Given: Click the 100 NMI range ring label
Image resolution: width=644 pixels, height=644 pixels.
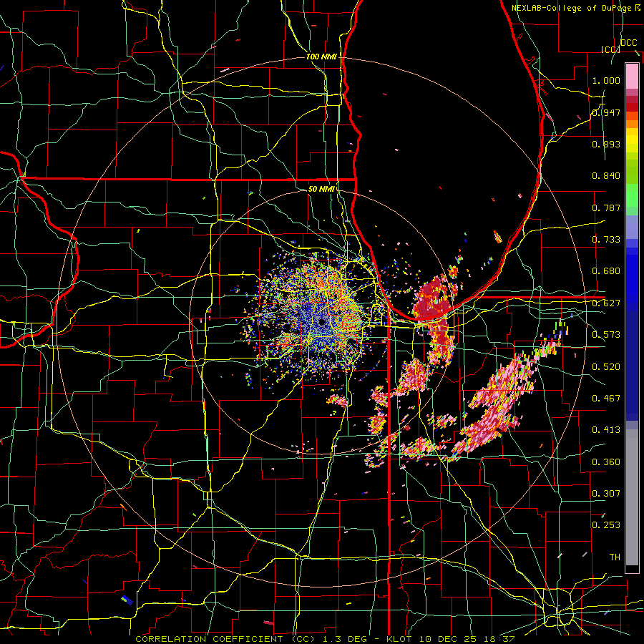Looking at the screenshot, I should tap(321, 57).
